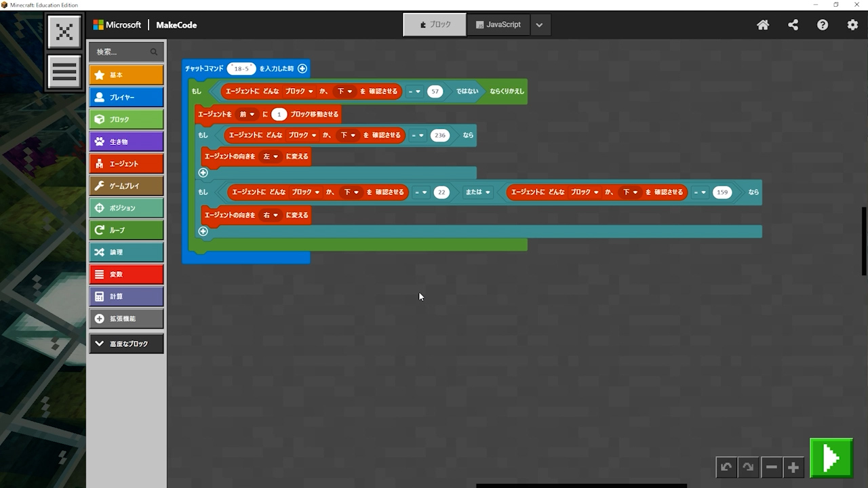The image size is (868, 488).
Task: Zoom out with the minus button
Action: pos(771,467)
